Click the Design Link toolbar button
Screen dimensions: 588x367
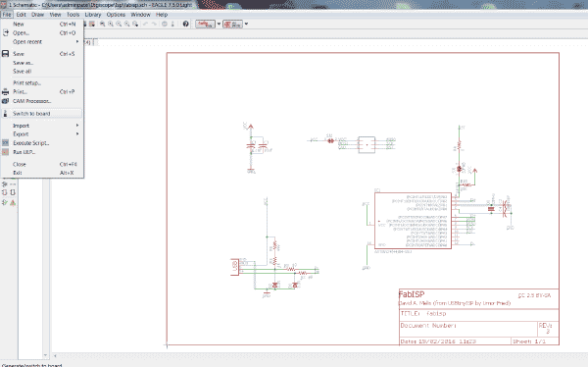pyautogui.click(x=205, y=24)
